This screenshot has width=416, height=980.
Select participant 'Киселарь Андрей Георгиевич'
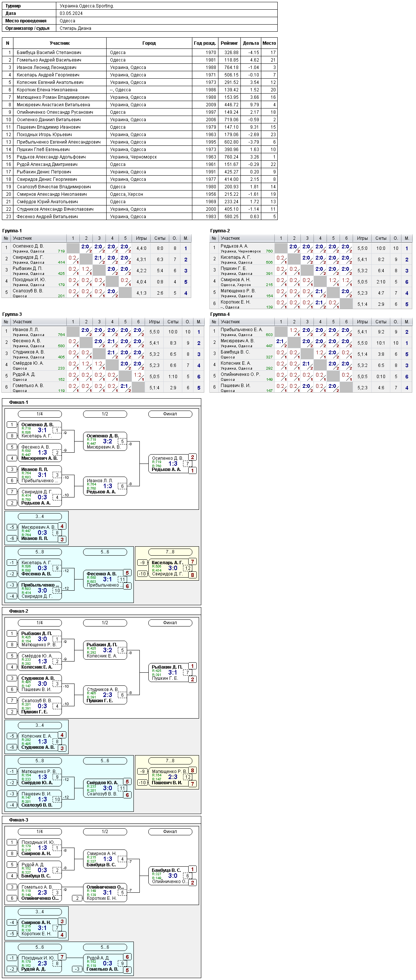coord(48,75)
